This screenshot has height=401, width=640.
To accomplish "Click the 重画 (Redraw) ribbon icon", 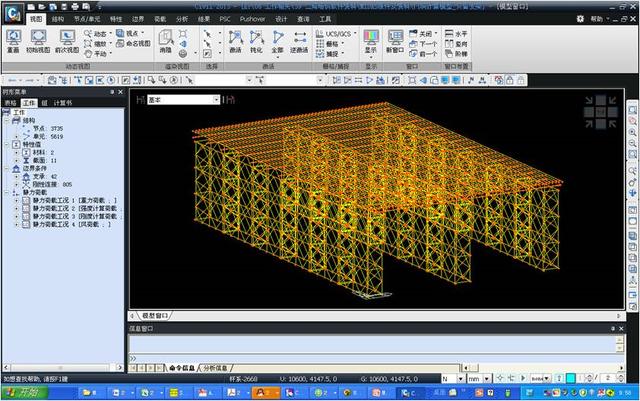I will click(x=13, y=41).
